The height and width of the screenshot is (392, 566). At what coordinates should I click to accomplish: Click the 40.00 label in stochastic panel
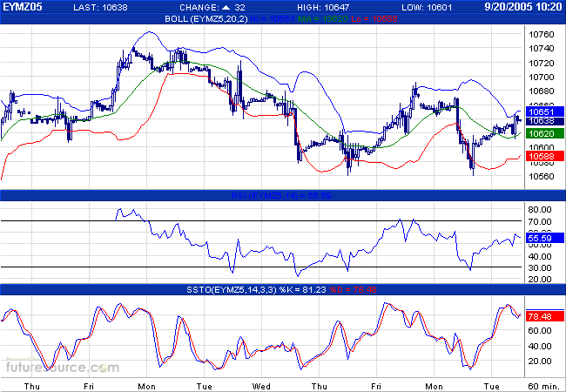point(540,347)
